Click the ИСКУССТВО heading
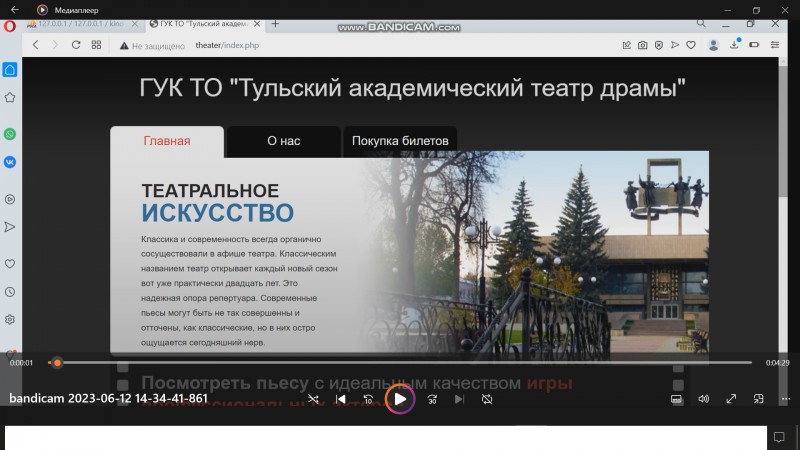 click(218, 213)
